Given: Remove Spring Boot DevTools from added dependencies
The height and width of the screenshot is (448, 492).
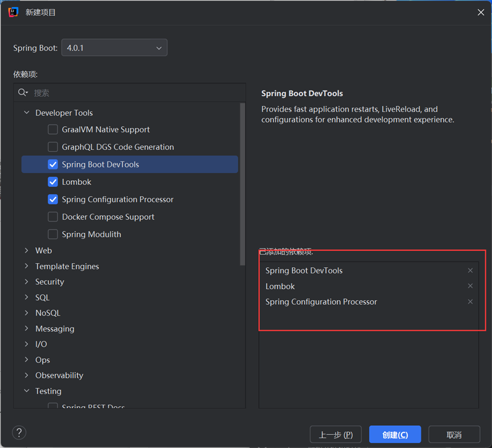Looking at the screenshot, I should 470,271.
